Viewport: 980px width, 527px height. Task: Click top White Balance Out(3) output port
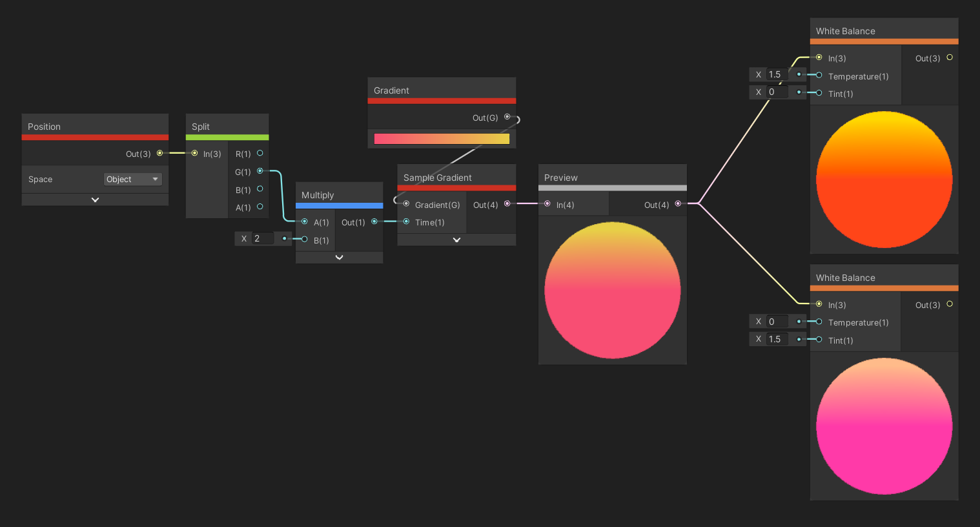click(950, 57)
